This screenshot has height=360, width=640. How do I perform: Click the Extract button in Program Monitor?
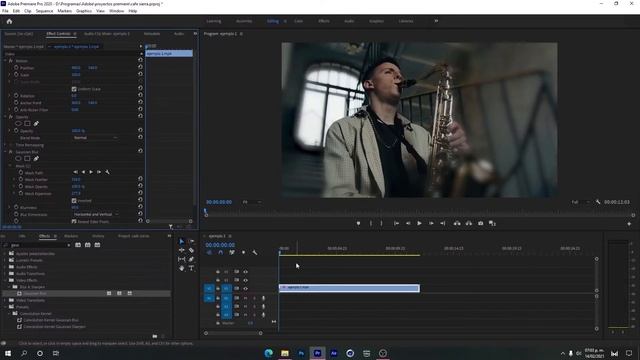coord(469,223)
